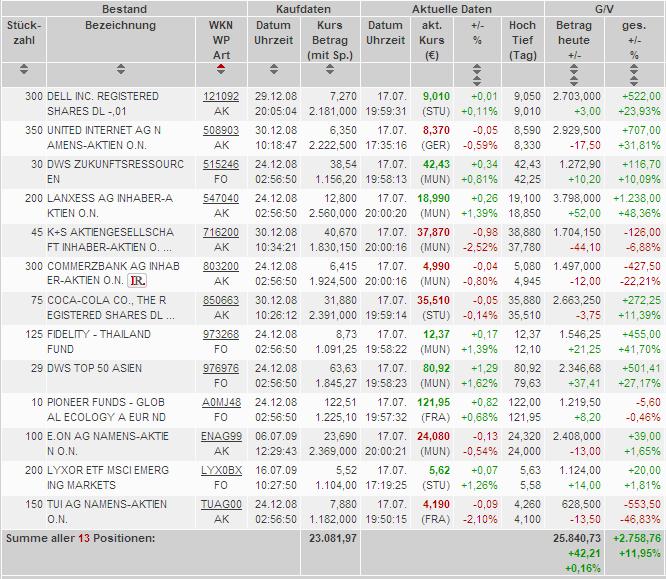Click Lanxess current price 18,990
The image size is (666, 579).
[x=433, y=198]
